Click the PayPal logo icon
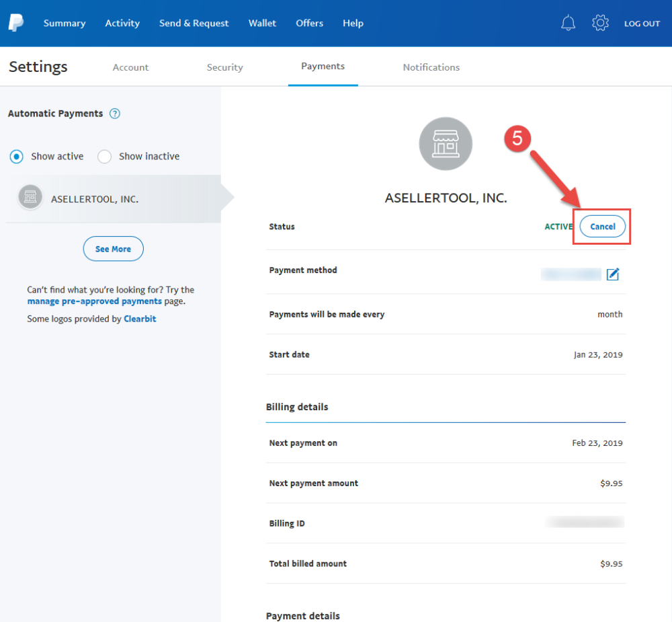 tap(16, 23)
